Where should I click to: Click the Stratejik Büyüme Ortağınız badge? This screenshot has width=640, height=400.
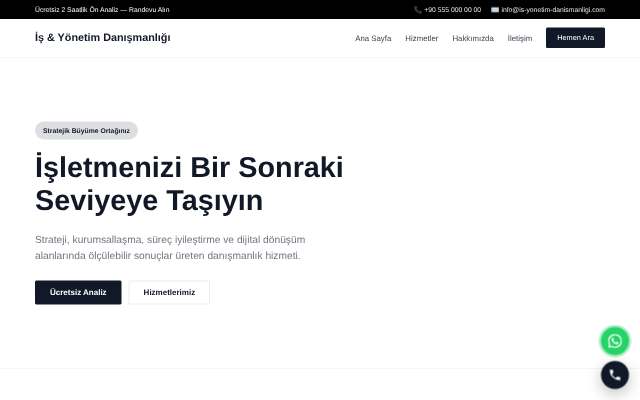point(86,131)
